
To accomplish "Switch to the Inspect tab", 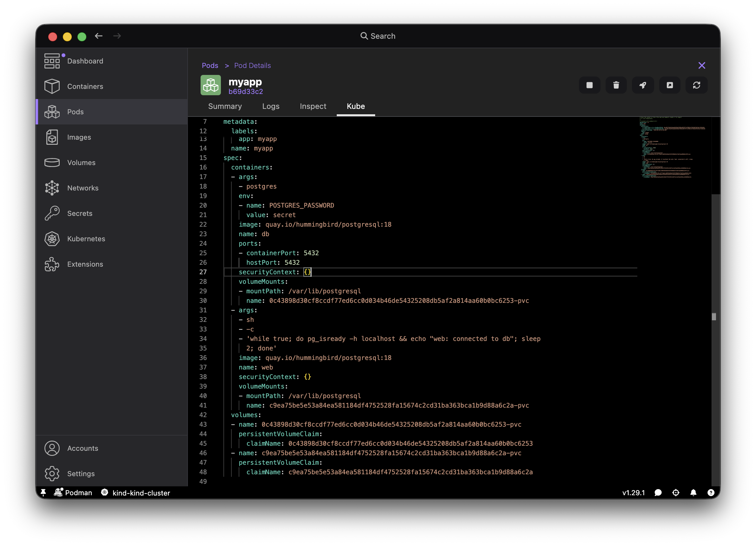I will tap(313, 106).
